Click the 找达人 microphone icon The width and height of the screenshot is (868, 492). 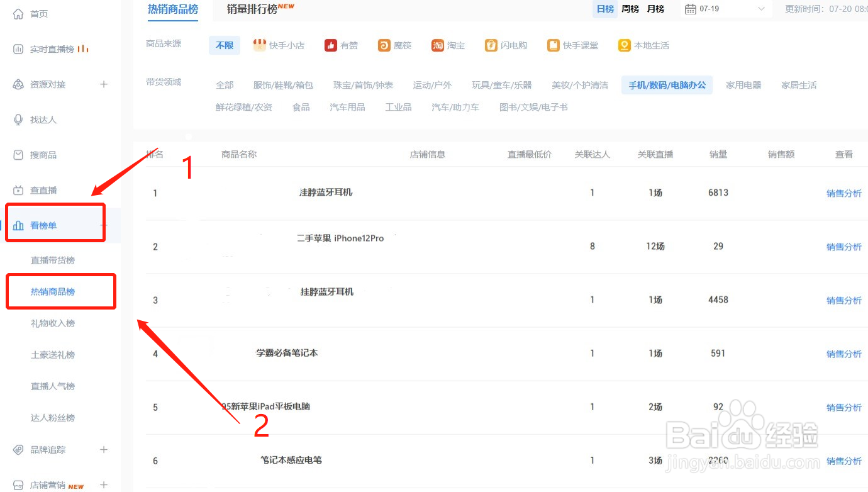[x=19, y=119]
